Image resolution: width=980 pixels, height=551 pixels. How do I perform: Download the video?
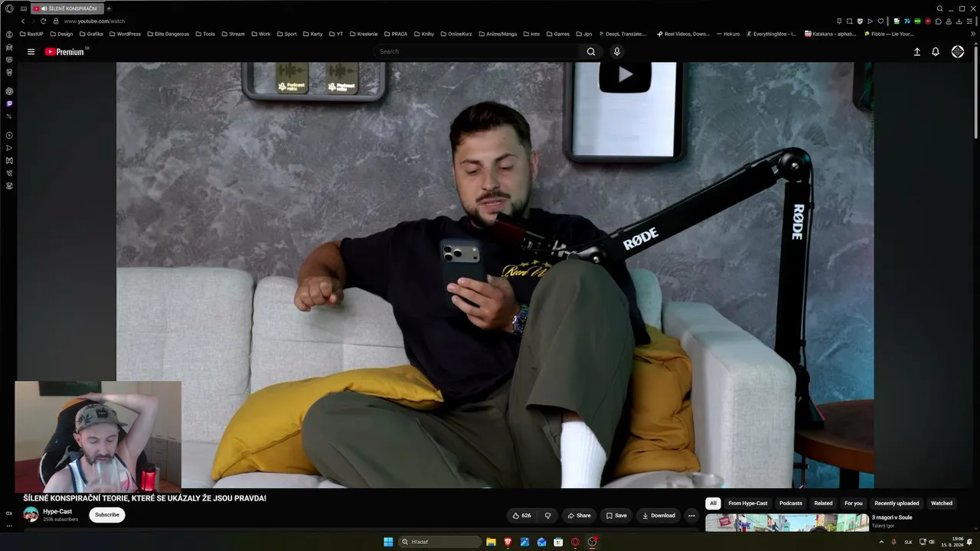pyautogui.click(x=658, y=516)
